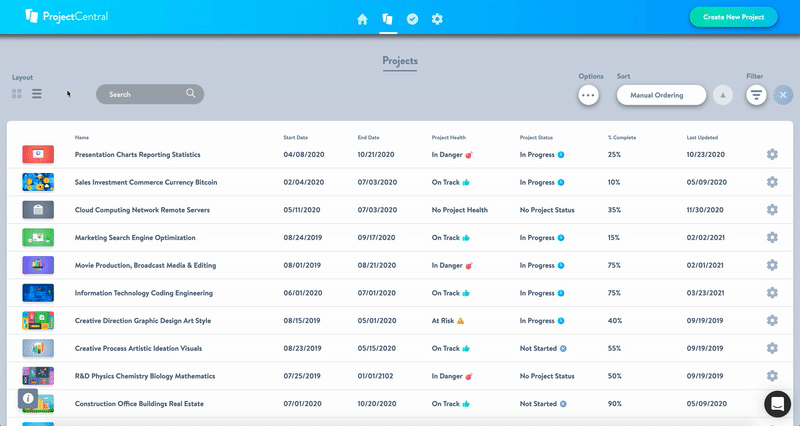The width and height of the screenshot is (800, 426).
Task: Open the Projects page icon in the header
Action: (x=388, y=19)
